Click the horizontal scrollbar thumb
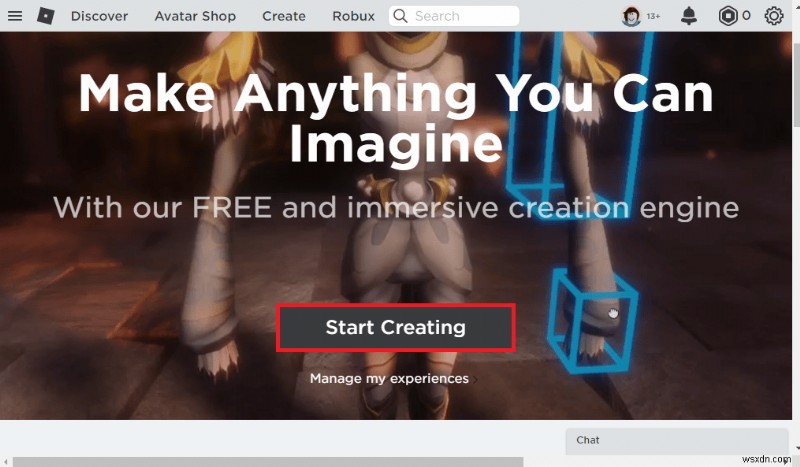This screenshot has width=800, height=467. (x=268, y=462)
